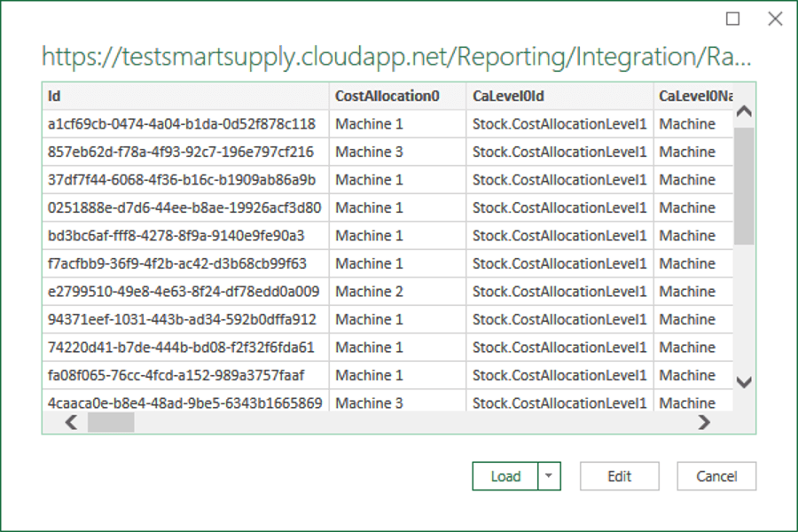The image size is (798, 532).
Task: Select the CostAllocation0 column header
Action: [398, 96]
